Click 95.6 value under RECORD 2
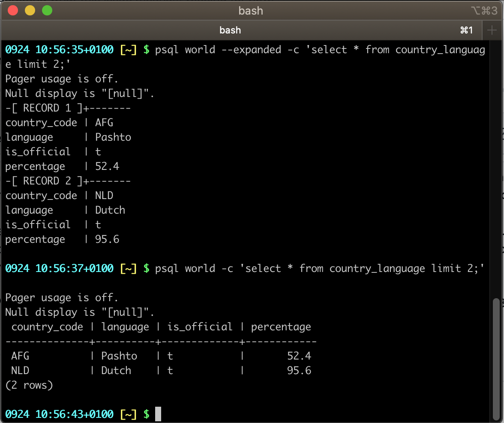The width and height of the screenshot is (504, 423). [107, 239]
